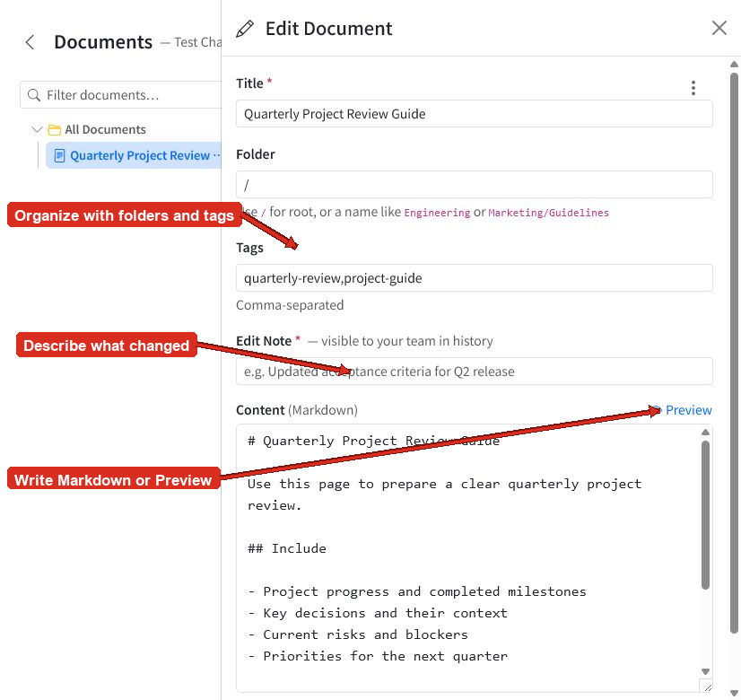Click the Tags input field
Image resolution: width=741 pixels, height=700 pixels.
pos(474,278)
